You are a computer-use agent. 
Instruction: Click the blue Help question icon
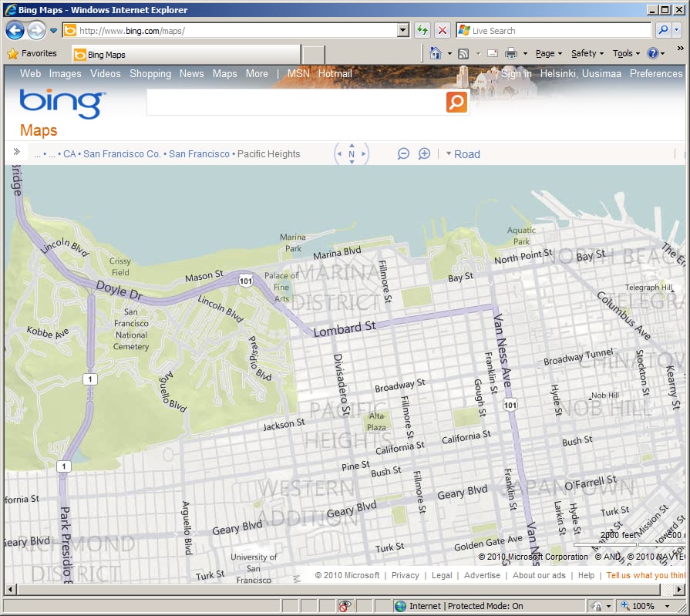click(x=652, y=53)
